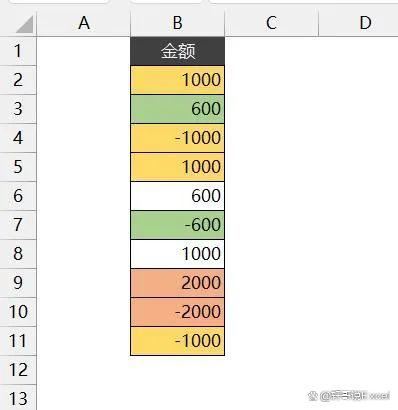Select row 12 header
Image resolution: width=398 pixels, height=410 pixels.
click(x=18, y=370)
